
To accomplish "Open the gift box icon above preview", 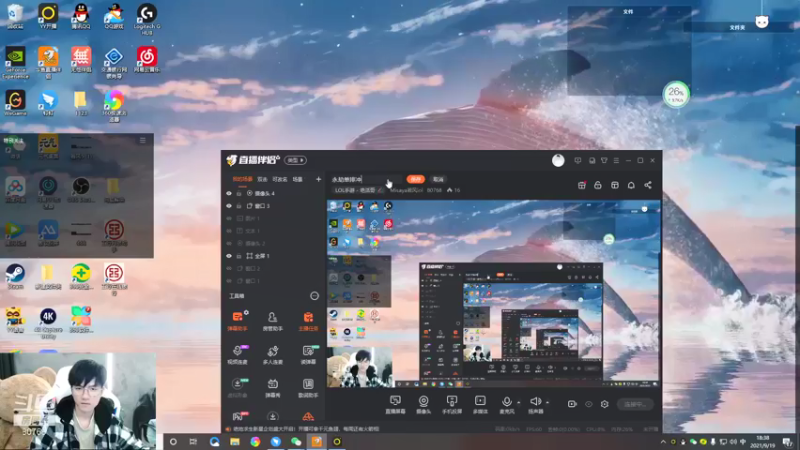I will click(582, 185).
